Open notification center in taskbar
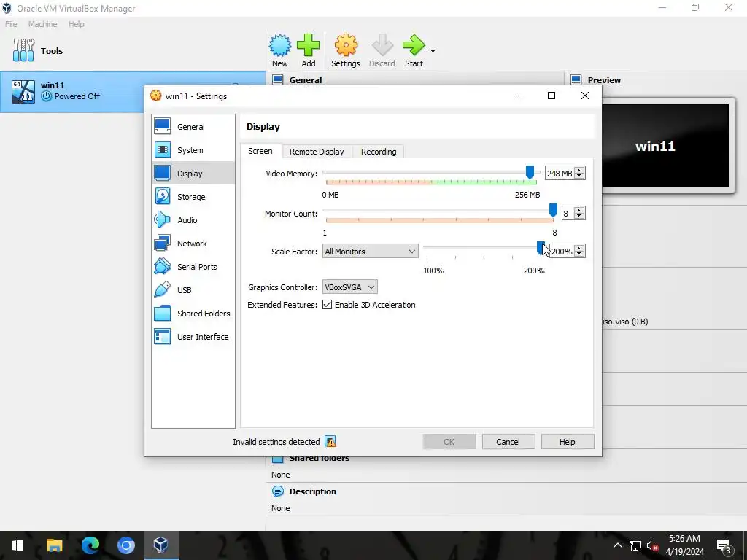The image size is (747, 560). (724, 545)
